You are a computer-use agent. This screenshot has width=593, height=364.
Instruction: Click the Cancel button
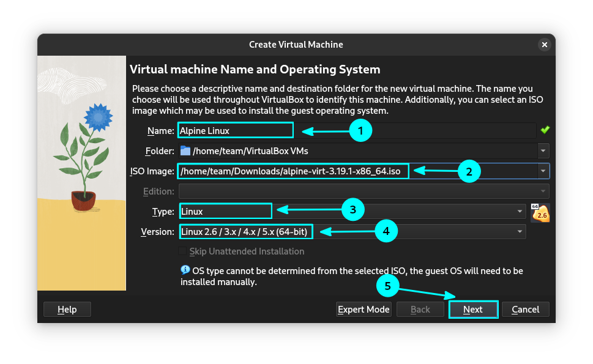[525, 310]
